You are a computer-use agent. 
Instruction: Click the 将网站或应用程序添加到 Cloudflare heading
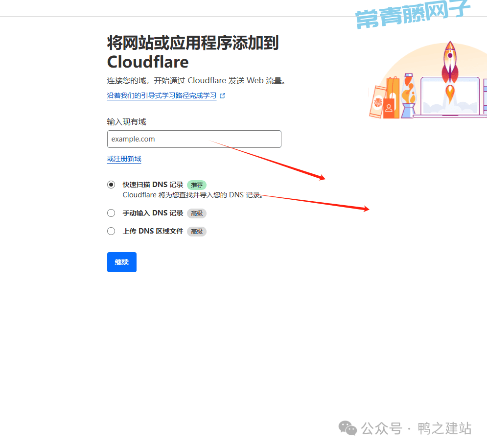[x=192, y=52]
